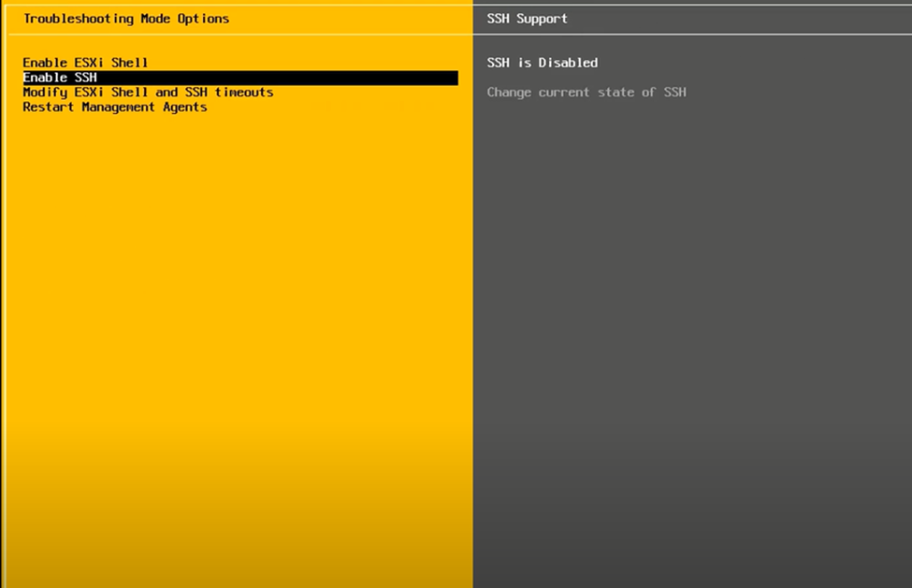Click the word 'Agents' in the last option

click(185, 108)
